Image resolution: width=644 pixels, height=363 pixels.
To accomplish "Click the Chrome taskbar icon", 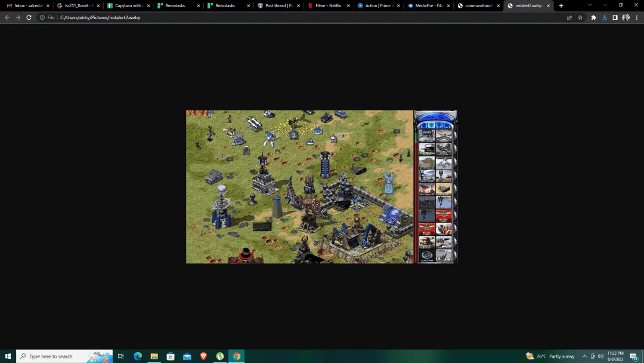I will click(x=236, y=356).
